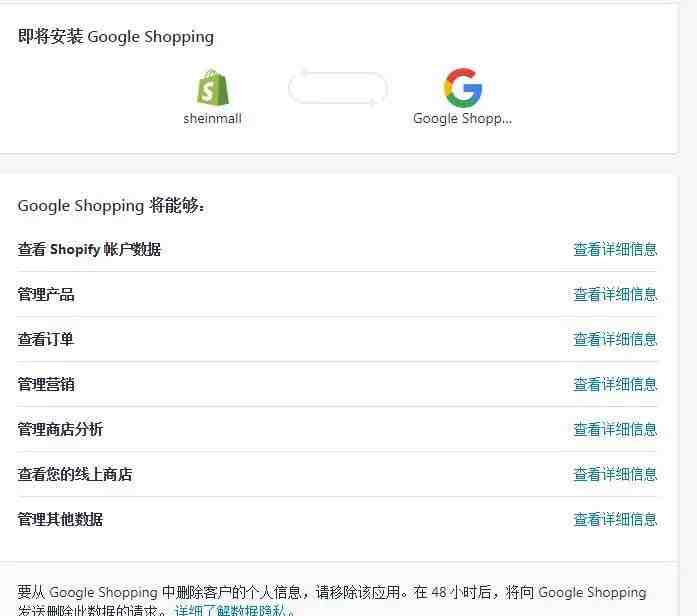Click the sync arrows connection icon
The height and width of the screenshot is (616, 697).
pos(337,88)
